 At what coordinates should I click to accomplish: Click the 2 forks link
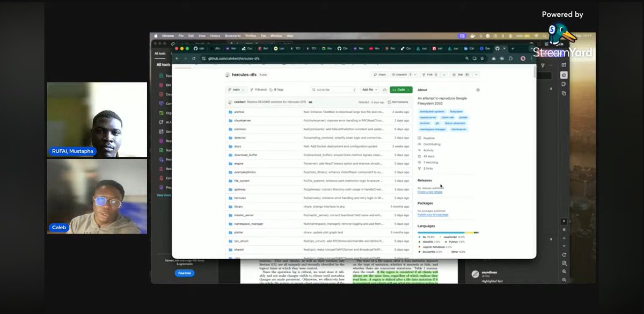click(426, 168)
